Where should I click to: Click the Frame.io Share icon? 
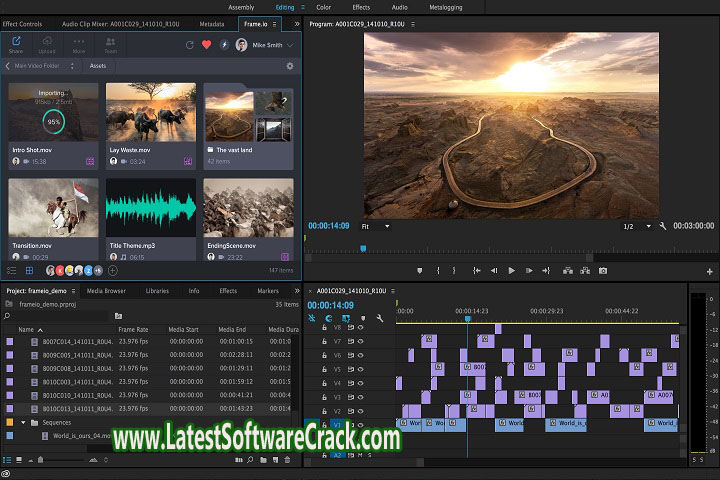tap(16, 44)
